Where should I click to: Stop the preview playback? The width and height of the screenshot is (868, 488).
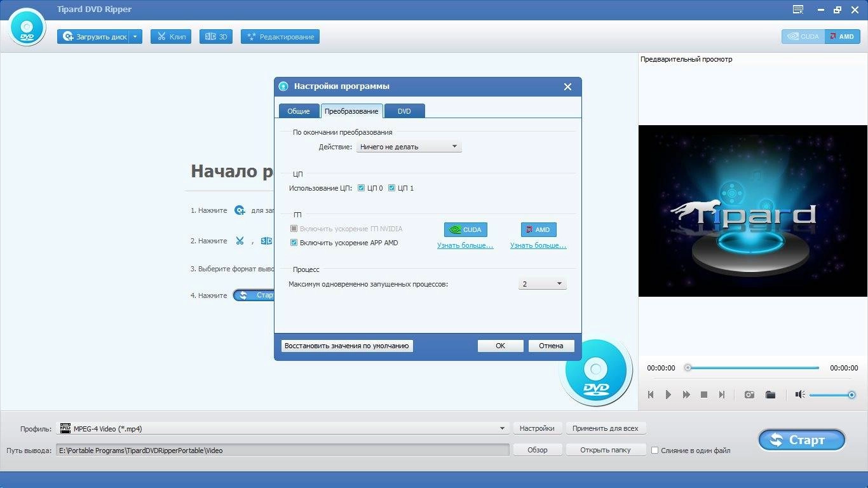pyautogui.click(x=704, y=395)
